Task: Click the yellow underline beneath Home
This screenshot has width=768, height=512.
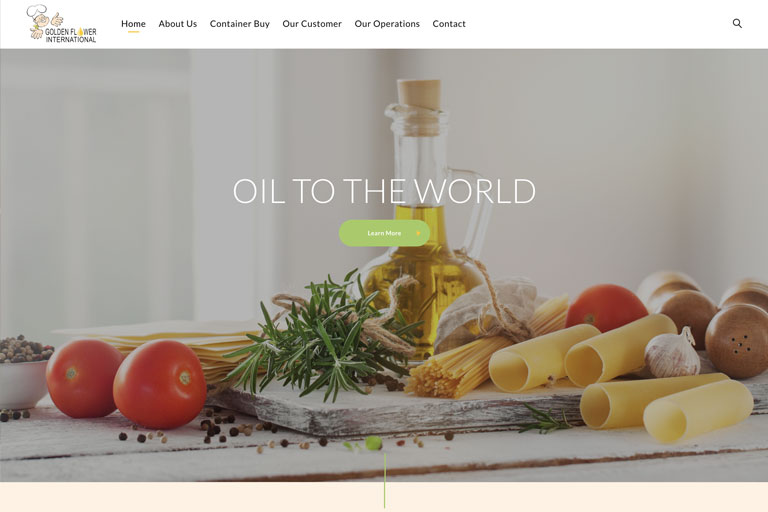Action: pyautogui.click(x=133, y=32)
